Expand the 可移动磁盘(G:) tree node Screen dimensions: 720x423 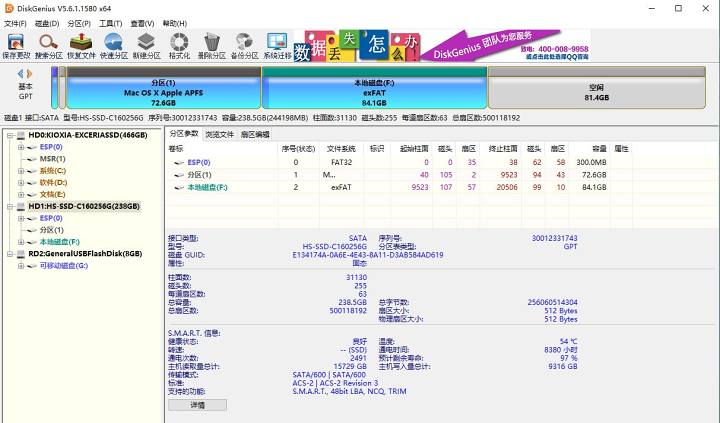tap(21, 266)
